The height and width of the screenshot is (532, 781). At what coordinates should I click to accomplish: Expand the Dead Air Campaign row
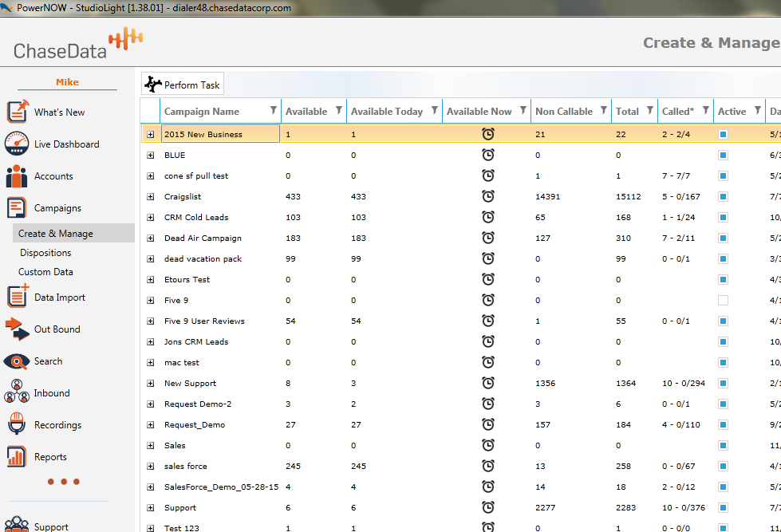[150, 238]
